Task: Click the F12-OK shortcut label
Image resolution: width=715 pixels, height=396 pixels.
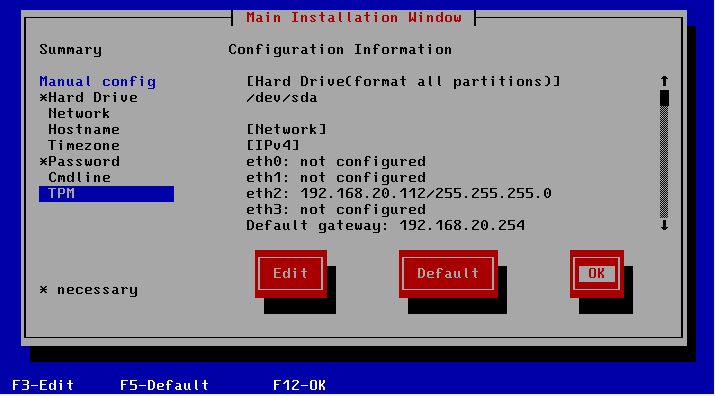Action: tap(300, 385)
